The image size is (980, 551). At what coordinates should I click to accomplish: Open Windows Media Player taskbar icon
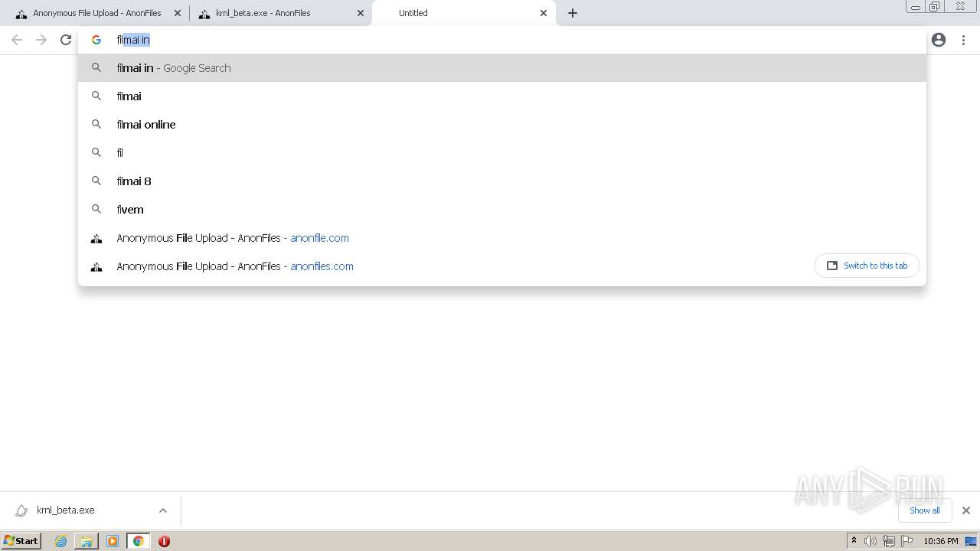click(x=113, y=541)
